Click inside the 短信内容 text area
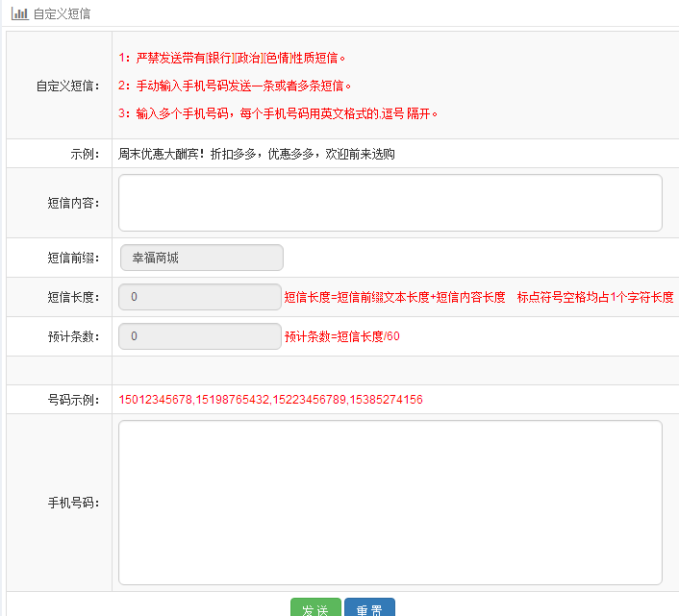The width and height of the screenshot is (679, 616). click(390, 203)
